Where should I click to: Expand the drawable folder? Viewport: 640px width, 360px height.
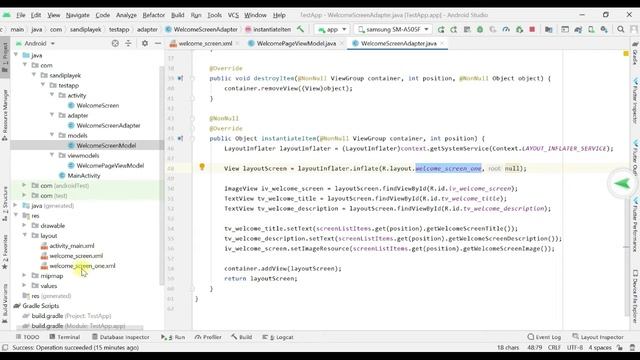24,225
